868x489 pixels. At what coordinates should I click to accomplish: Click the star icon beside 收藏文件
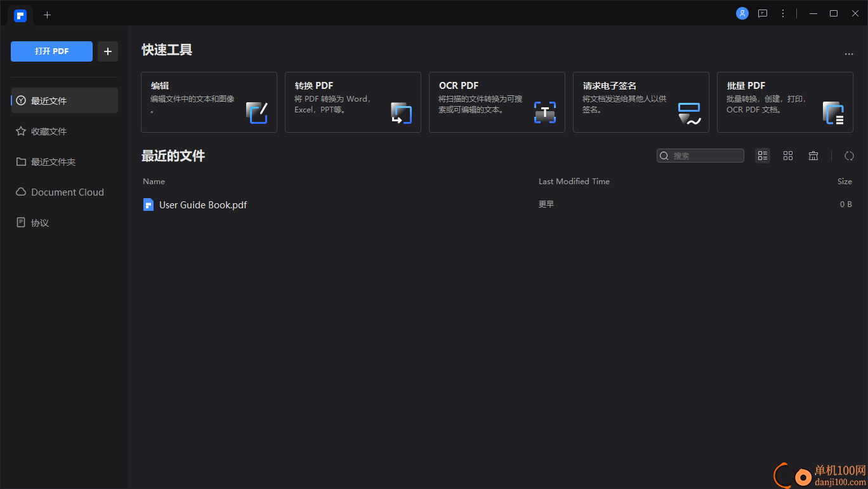[x=21, y=131]
